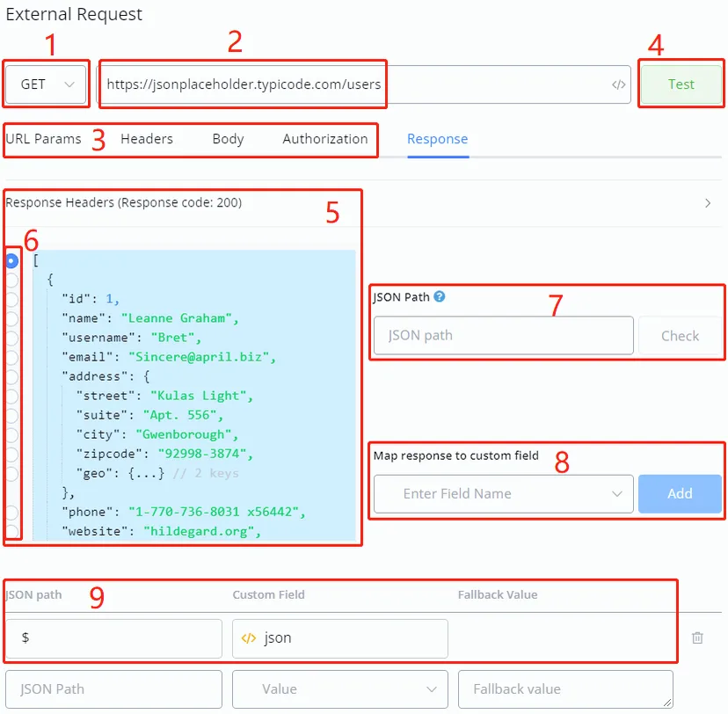Viewport: 728px width, 714px height.
Task: Click the green Test button
Action: 681,84
